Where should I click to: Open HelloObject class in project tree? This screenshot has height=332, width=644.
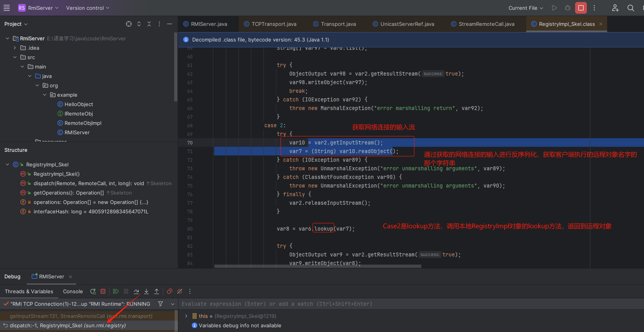click(x=78, y=104)
